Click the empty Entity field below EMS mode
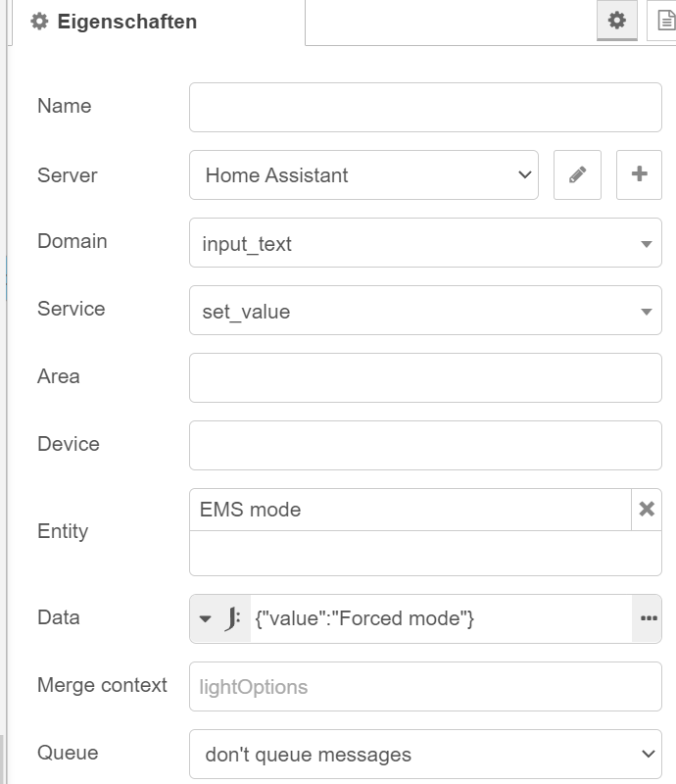This screenshot has height=784, width=676. click(425, 553)
